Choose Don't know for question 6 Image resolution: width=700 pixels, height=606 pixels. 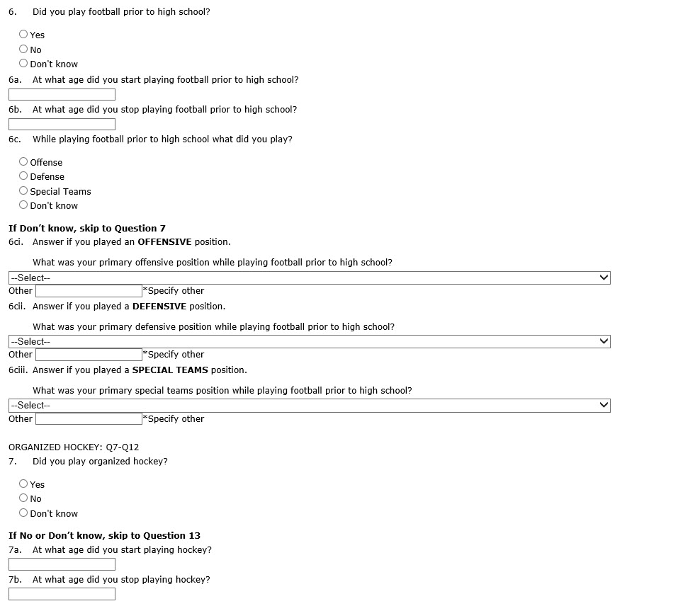coord(23,63)
